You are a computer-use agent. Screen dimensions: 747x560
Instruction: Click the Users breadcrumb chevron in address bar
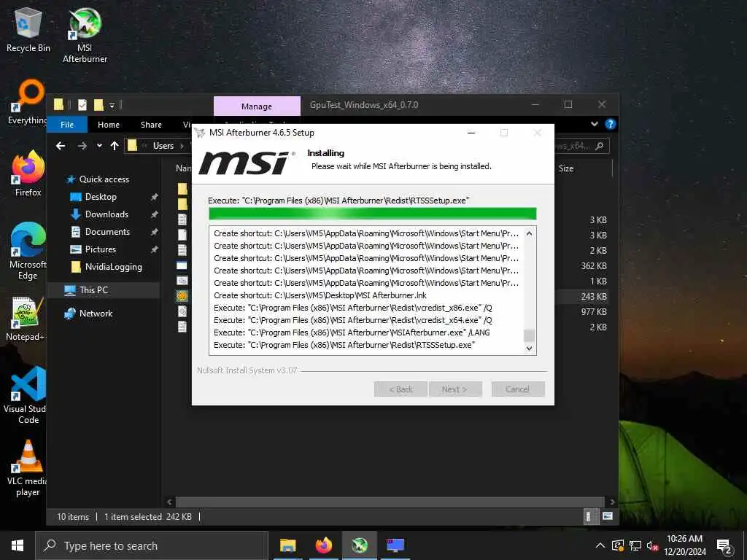182,146
